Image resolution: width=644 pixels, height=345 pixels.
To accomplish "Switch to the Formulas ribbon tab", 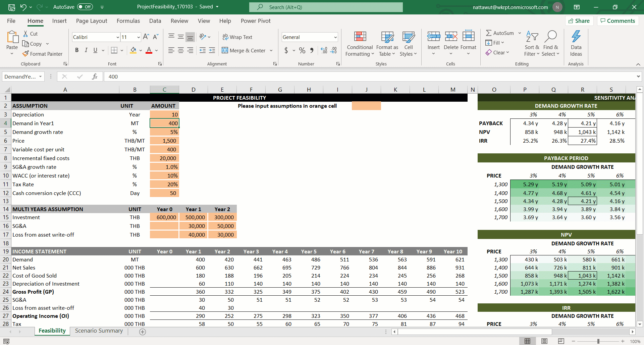I will tap(128, 21).
